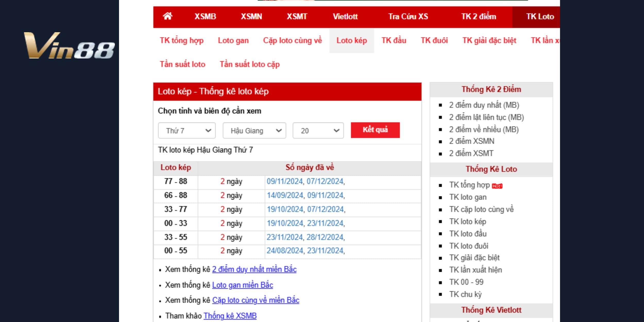Switch to Loto gan tab
The image size is (644, 322).
click(x=233, y=41)
